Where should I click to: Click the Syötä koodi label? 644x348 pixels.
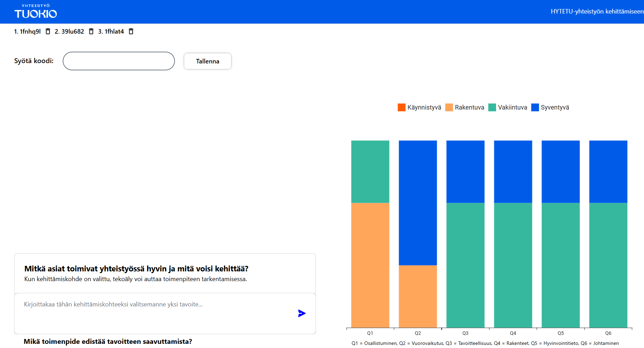pyautogui.click(x=34, y=61)
